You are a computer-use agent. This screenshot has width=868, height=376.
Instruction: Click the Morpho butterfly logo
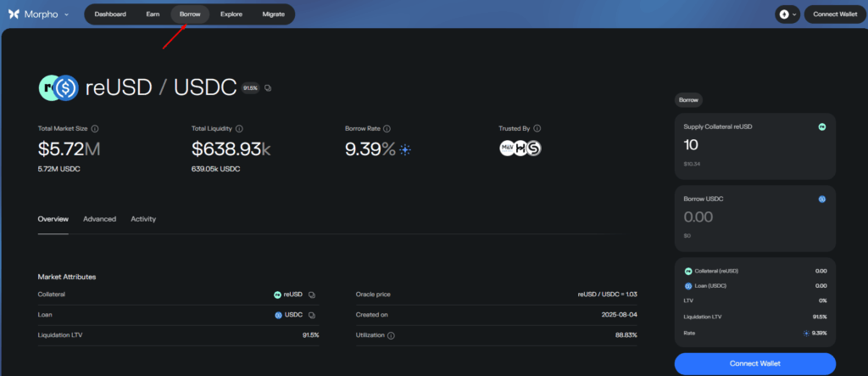pyautogui.click(x=14, y=14)
